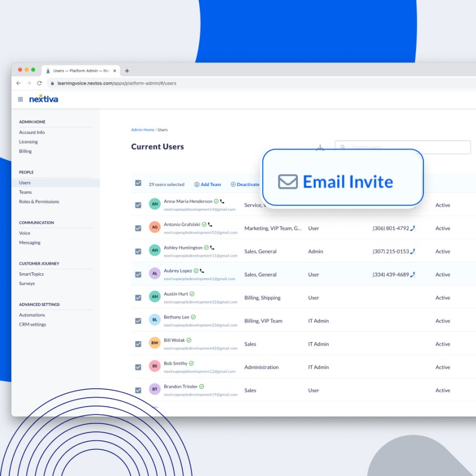Image resolution: width=476 pixels, height=476 pixels.
Task: Click the Search users field
Action: point(403,147)
